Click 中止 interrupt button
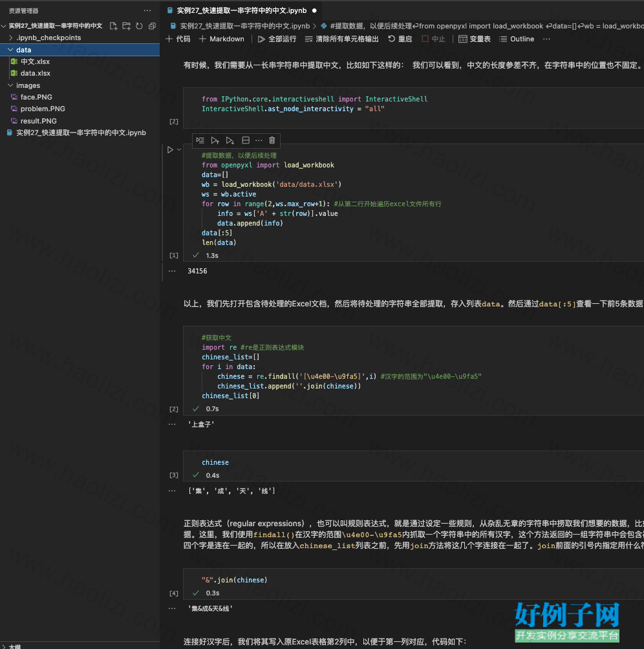 [x=433, y=39]
